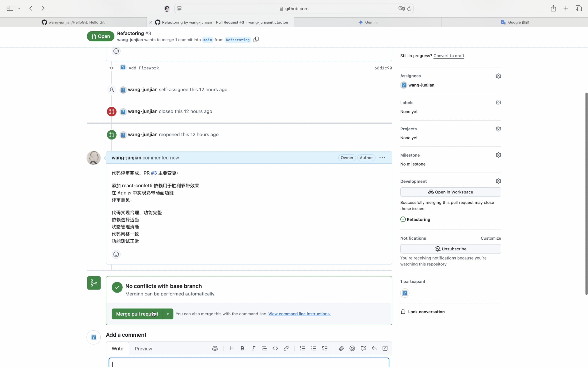
Task: Insert a task list checkbox item
Action: 325,348
